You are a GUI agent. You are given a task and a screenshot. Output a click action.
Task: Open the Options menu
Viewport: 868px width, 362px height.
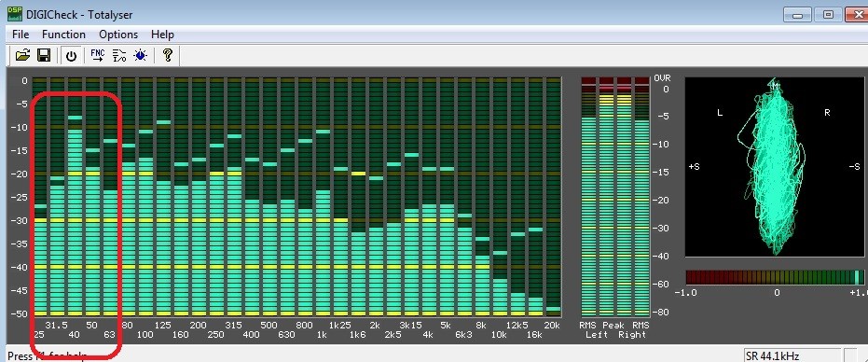pos(118,35)
